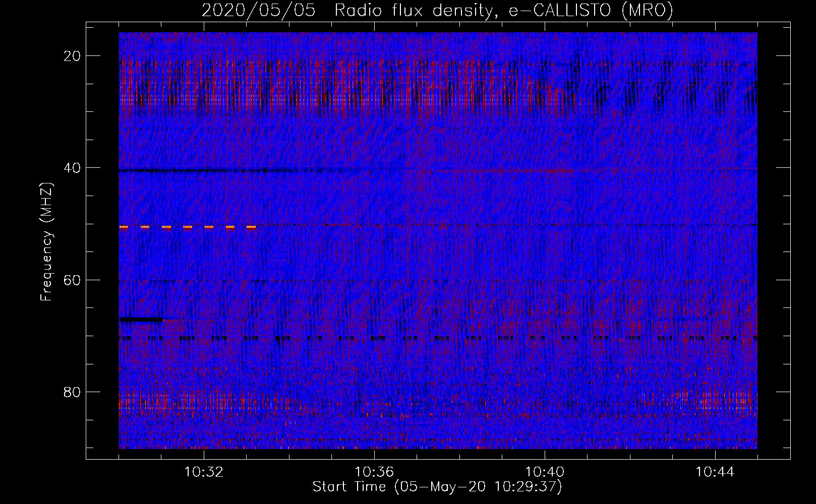Click the 80 MHz frequency tick label
This screenshot has height=504, width=816.
72,392
